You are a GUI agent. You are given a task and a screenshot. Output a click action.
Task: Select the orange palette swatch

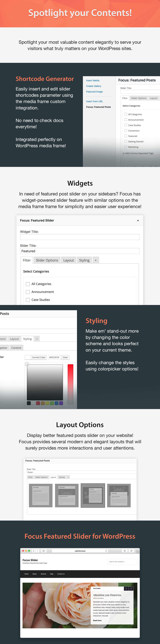pos(43,403)
